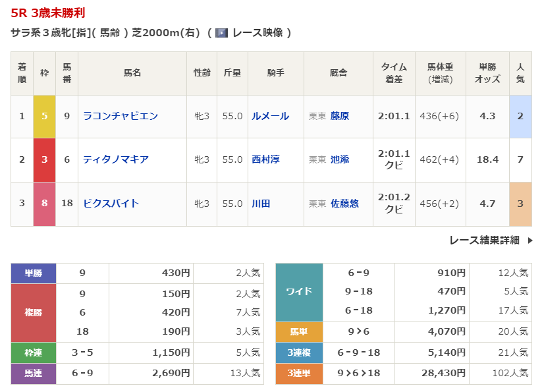Click the red frame 3 swatch
Screen dimensions: 542x392
click(44, 159)
